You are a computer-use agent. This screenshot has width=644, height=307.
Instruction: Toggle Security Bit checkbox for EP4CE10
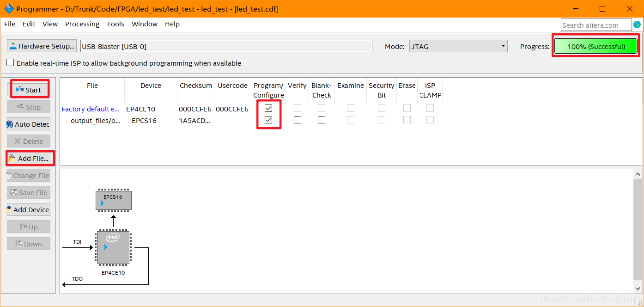pos(382,108)
